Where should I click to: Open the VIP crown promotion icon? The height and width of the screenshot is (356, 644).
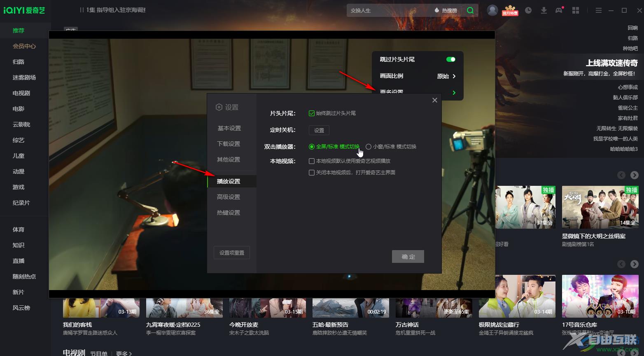[510, 10]
